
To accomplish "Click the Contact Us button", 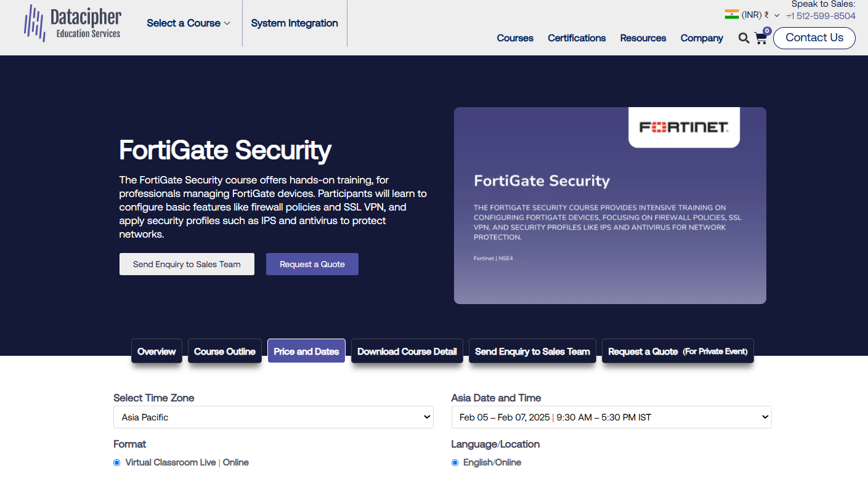I will point(814,38).
